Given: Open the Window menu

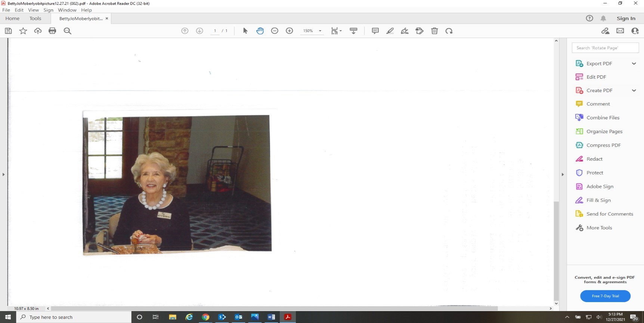Looking at the screenshot, I should point(67,10).
